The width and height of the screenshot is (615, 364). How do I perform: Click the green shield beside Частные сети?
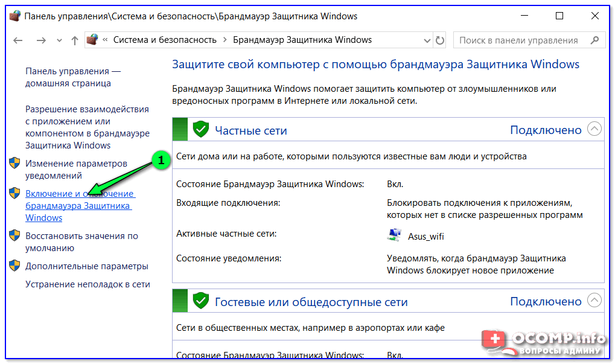tap(200, 130)
